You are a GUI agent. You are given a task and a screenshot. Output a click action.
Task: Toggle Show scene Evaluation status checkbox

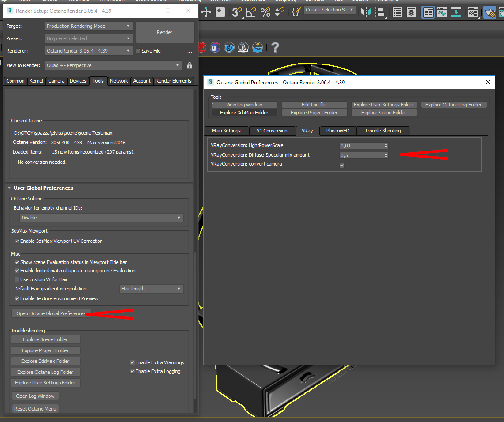17,262
